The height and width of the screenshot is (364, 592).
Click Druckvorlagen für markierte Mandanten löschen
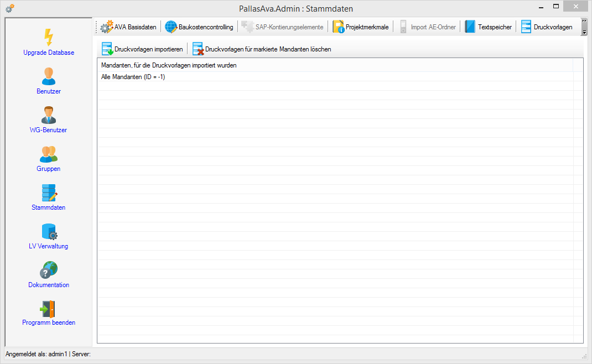click(x=262, y=49)
